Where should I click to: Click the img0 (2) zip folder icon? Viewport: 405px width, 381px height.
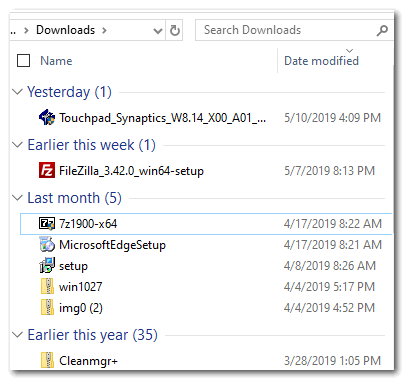pos(48,307)
